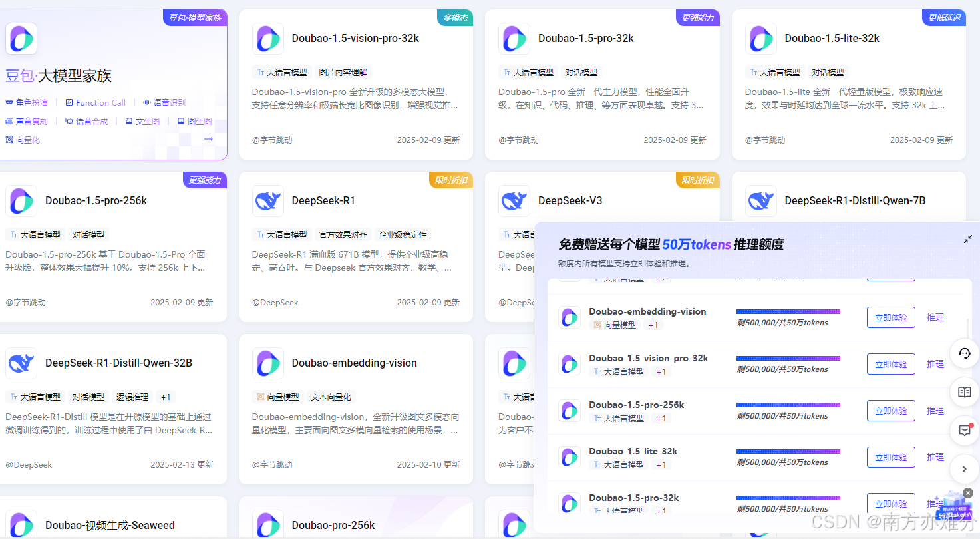Expand +1 tags for Doubao-1.5-pro-256k in the popup
Viewport: 980px width, 539px height.
point(661,419)
